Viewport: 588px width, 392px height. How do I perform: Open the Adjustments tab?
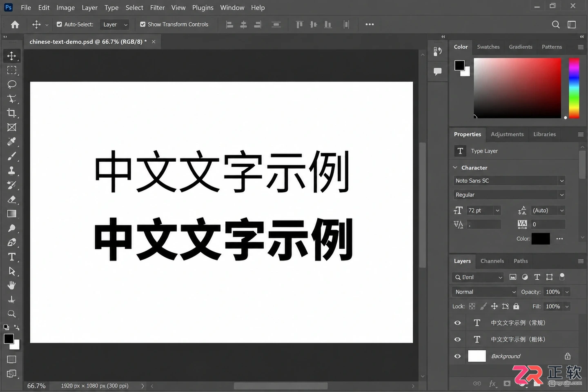507,134
